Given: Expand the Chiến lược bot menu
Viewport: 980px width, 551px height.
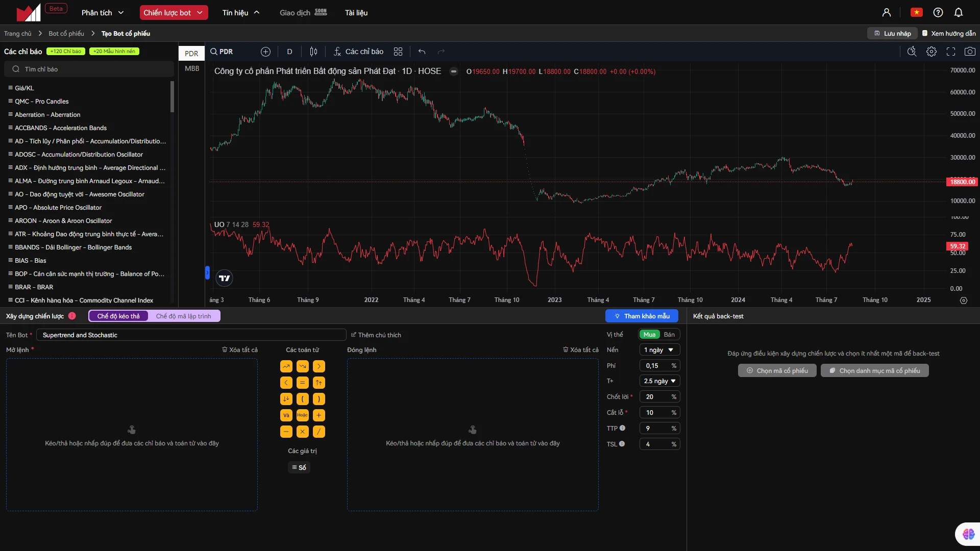Looking at the screenshot, I should [x=174, y=13].
